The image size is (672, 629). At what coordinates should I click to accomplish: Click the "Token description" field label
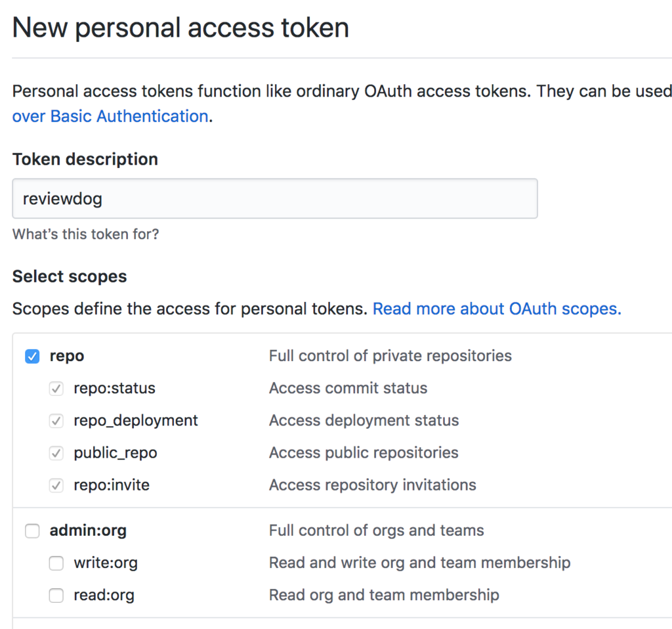point(85,160)
